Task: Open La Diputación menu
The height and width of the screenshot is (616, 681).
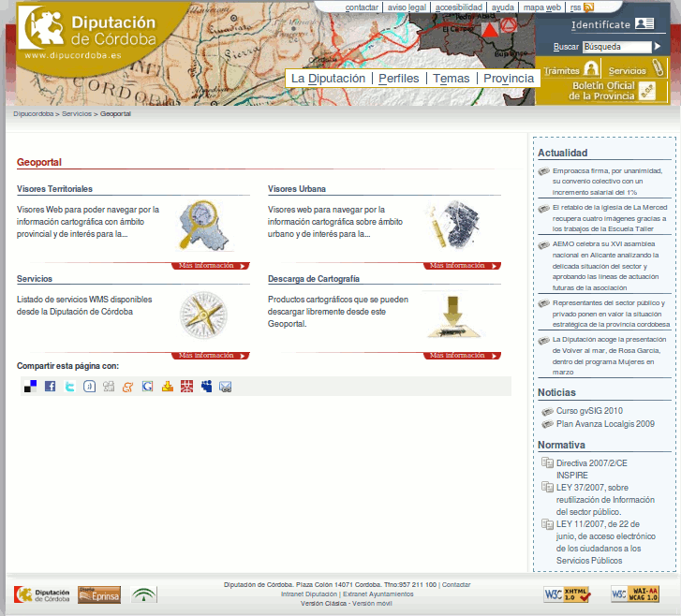Action: click(x=329, y=79)
